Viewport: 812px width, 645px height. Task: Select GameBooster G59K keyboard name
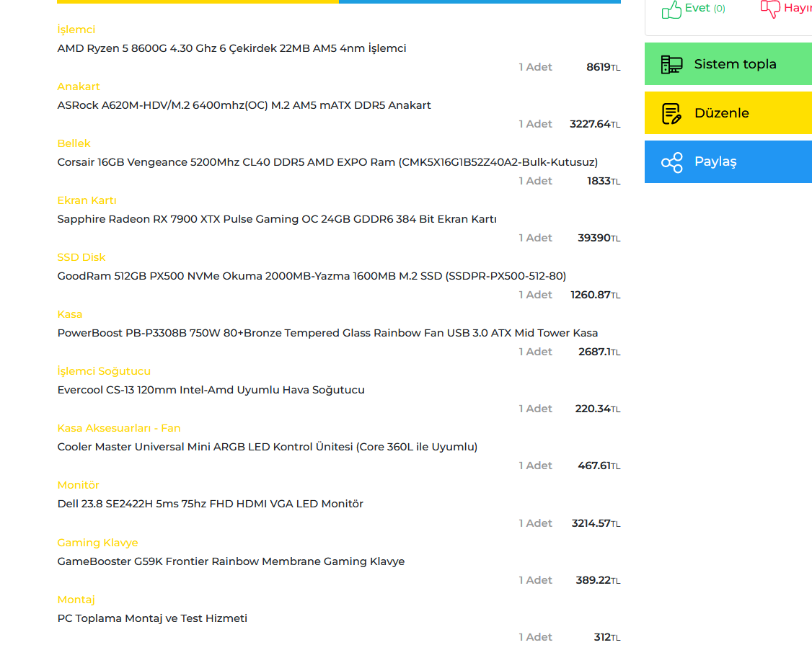[231, 561]
